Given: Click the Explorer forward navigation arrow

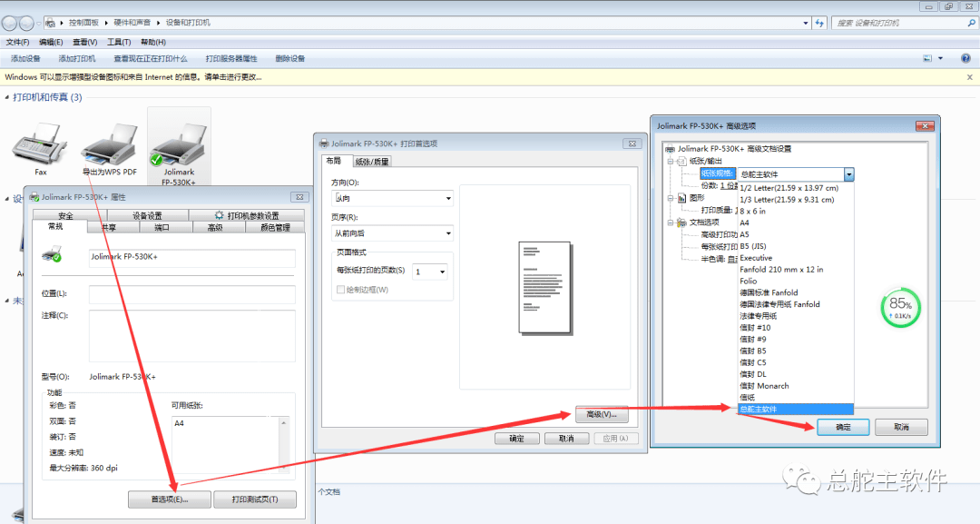Looking at the screenshot, I should pos(26,23).
